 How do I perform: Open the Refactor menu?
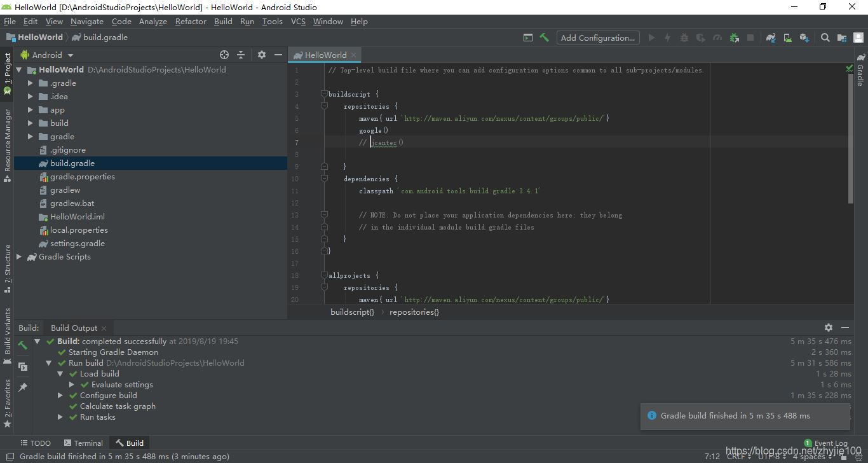click(x=191, y=21)
